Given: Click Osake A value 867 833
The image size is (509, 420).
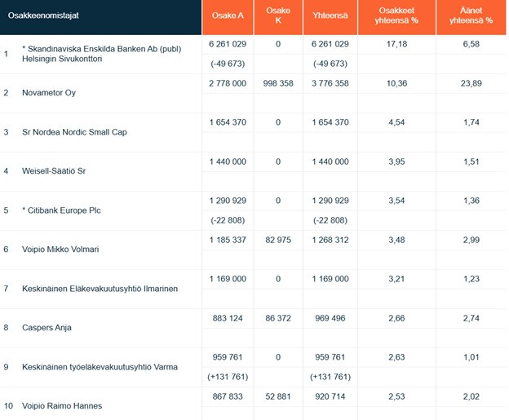Looking at the screenshot, I should pos(228,396).
